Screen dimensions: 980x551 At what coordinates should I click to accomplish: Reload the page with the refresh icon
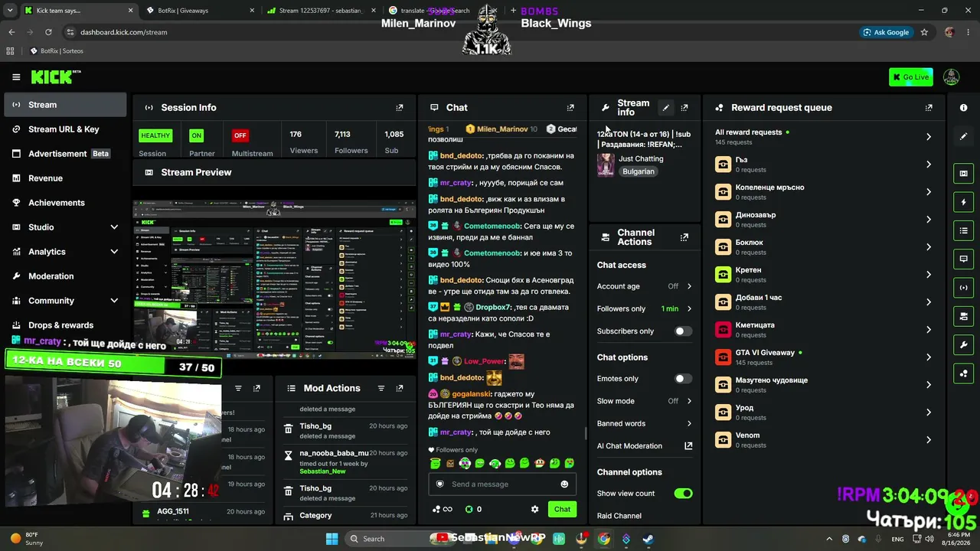click(48, 32)
